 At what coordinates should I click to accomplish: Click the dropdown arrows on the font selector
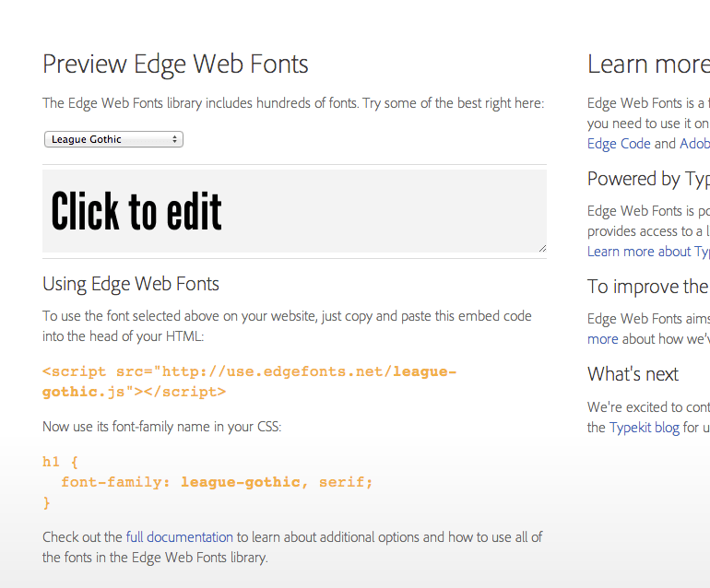coord(175,139)
